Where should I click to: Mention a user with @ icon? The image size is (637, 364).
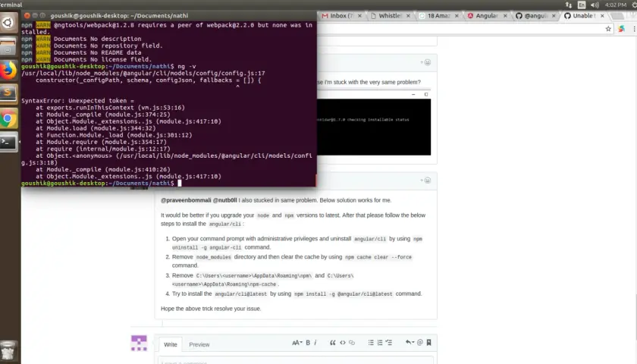coord(420,343)
